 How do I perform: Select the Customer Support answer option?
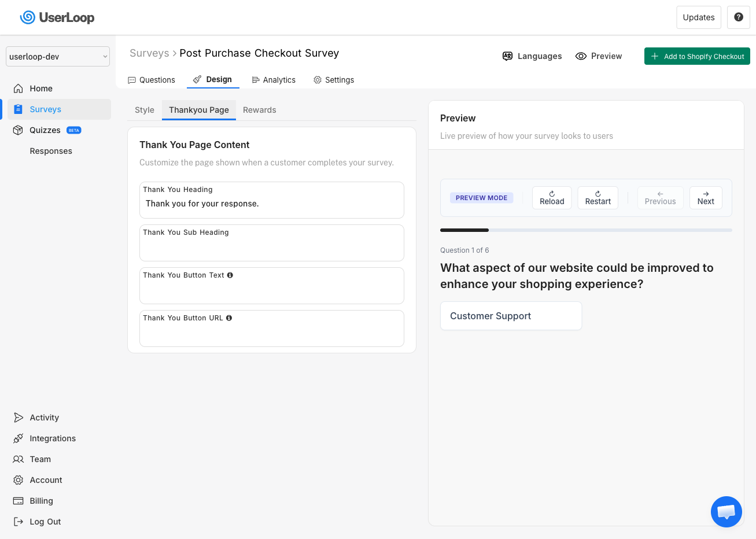point(511,316)
